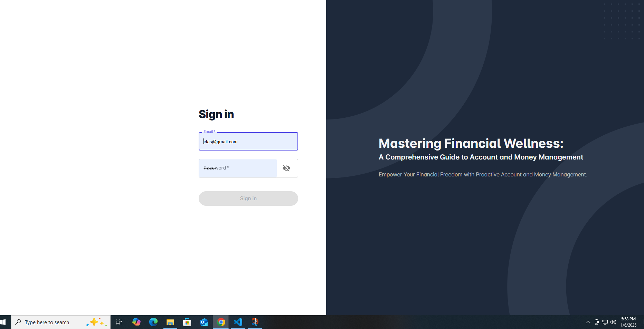This screenshot has height=329, width=644.
Task: Switch to Google Chrome in the taskbar
Action: coord(221,322)
